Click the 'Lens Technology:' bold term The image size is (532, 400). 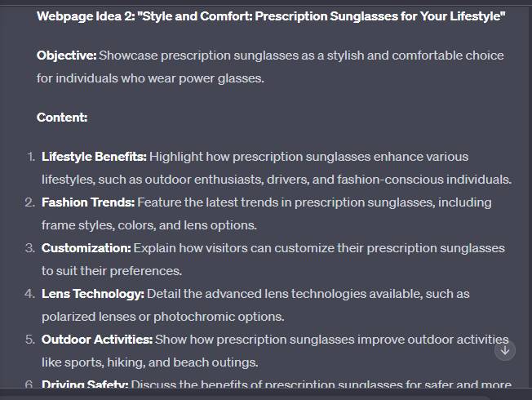click(93, 294)
